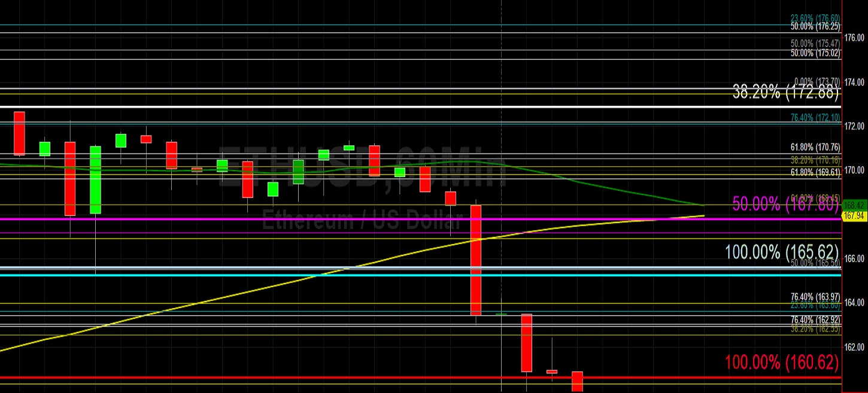Screen dimensions: 868x393
Task: Click the first red candle near 172.50
Action: [x=19, y=133]
